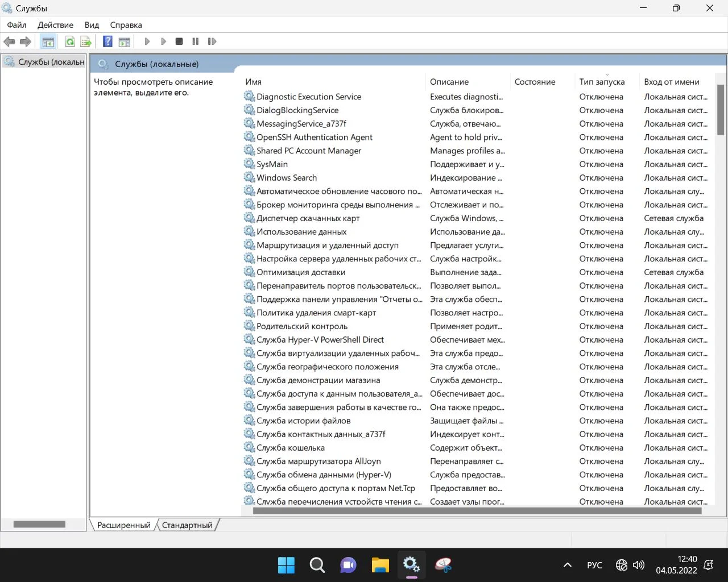The image size is (728, 582).
Task: Click the gear icon beside Служба кошелька
Action: pyautogui.click(x=249, y=447)
